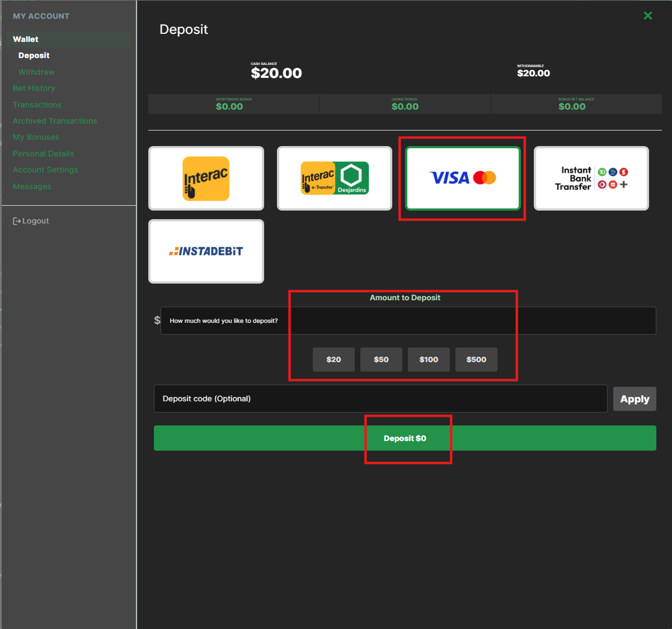Choose the Instadebit payment tile
Screen dimensions: 672x629
click(x=206, y=251)
